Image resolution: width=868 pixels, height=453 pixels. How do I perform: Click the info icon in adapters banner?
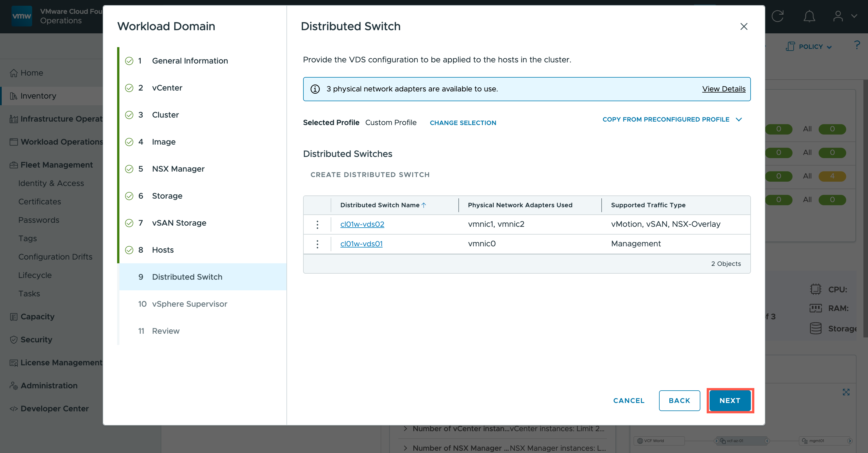[x=315, y=89]
